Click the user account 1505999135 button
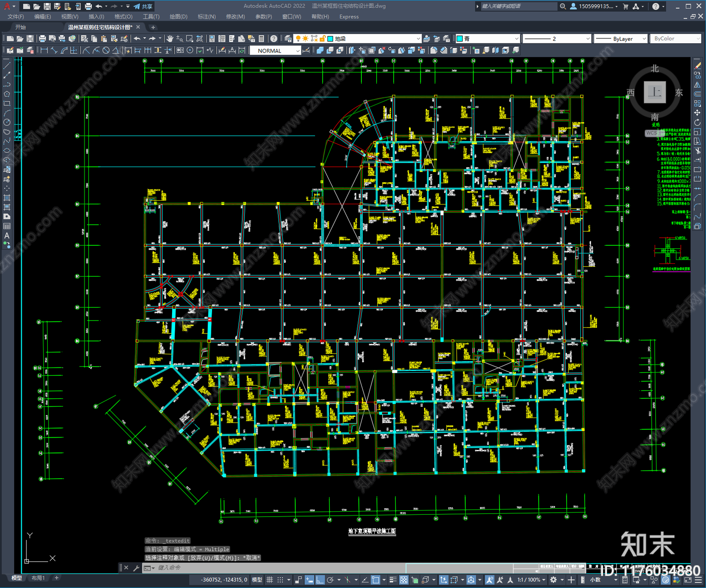 (x=593, y=6)
